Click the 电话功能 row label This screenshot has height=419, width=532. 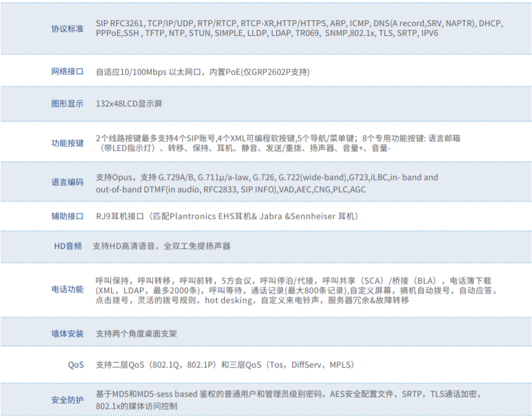click(x=67, y=289)
